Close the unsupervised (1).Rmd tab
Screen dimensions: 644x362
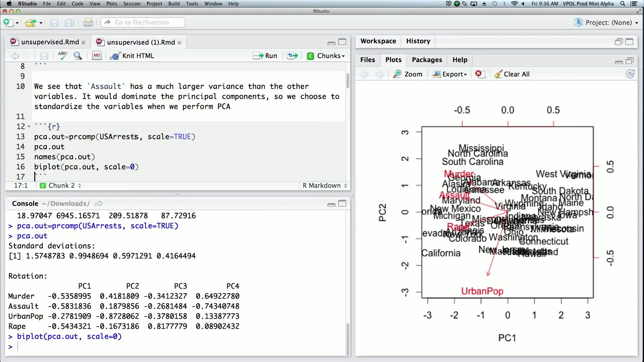pyautogui.click(x=179, y=42)
